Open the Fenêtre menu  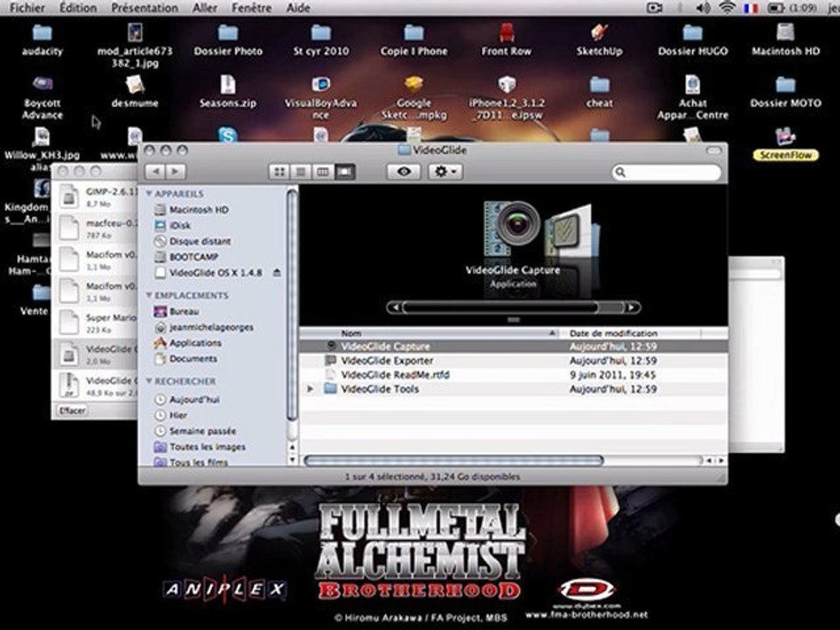pos(251,8)
